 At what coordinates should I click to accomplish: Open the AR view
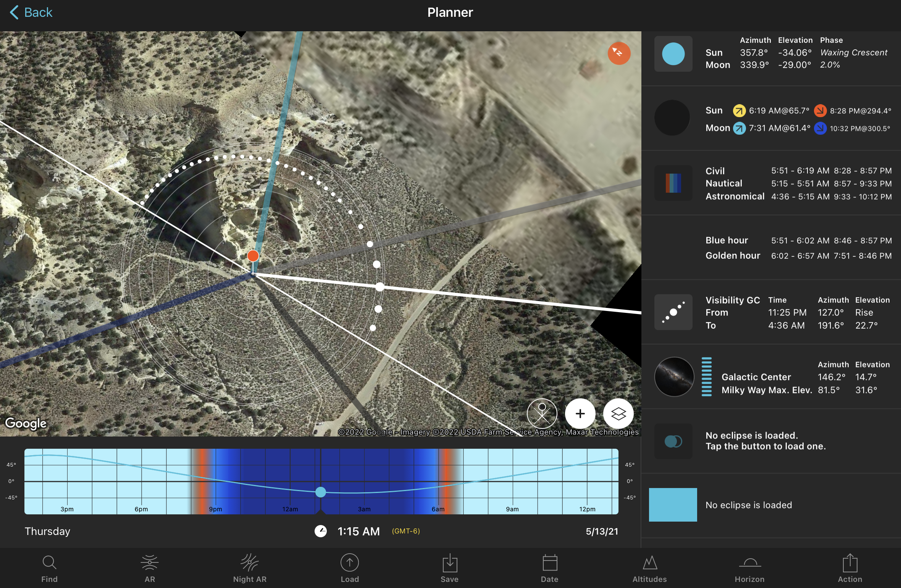pos(150,568)
